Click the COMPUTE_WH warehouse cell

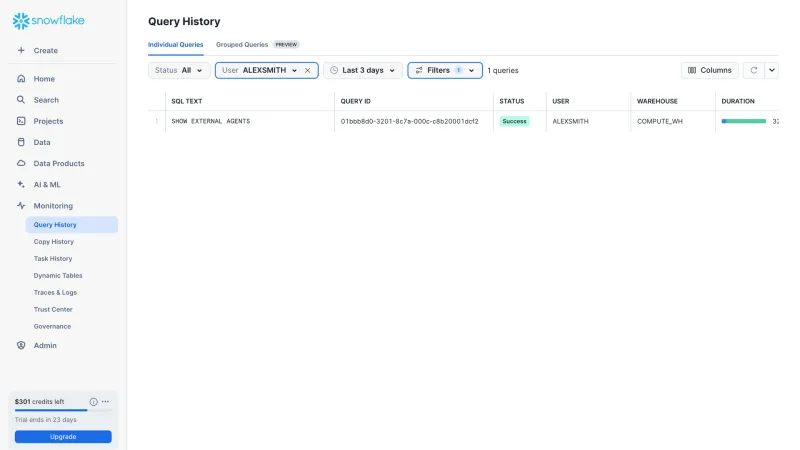point(660,121)
